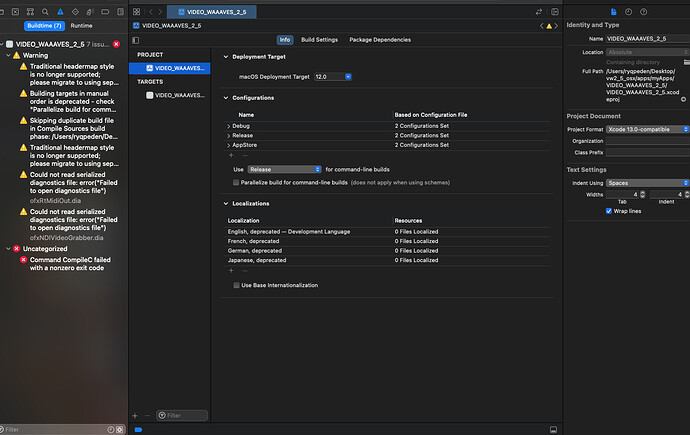This screenshot has width=690, height=435.
Task: Add a target with the plus icon
Action: 135,416
